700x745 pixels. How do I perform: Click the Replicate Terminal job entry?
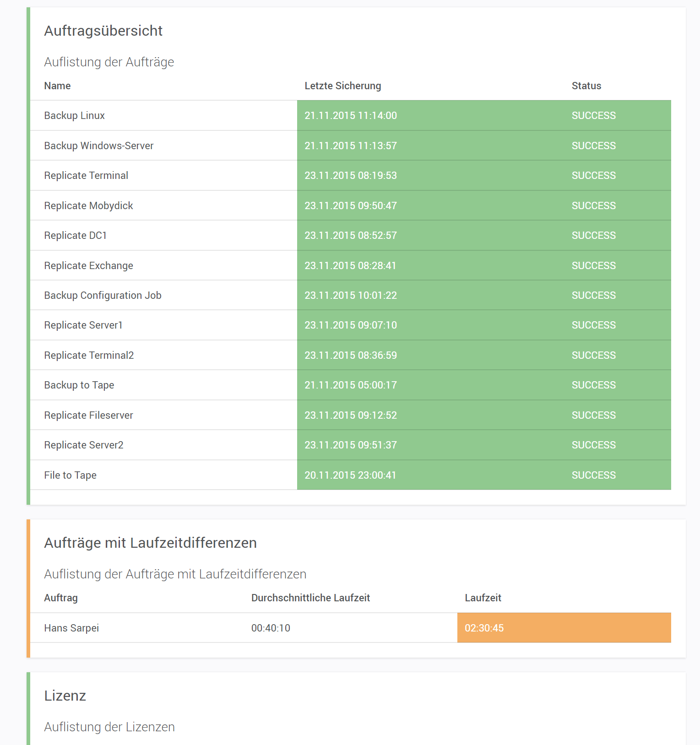click(x=86, y=176)
